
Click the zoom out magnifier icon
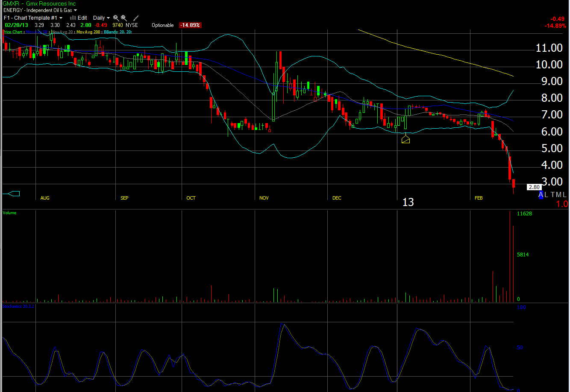[124, 18]
